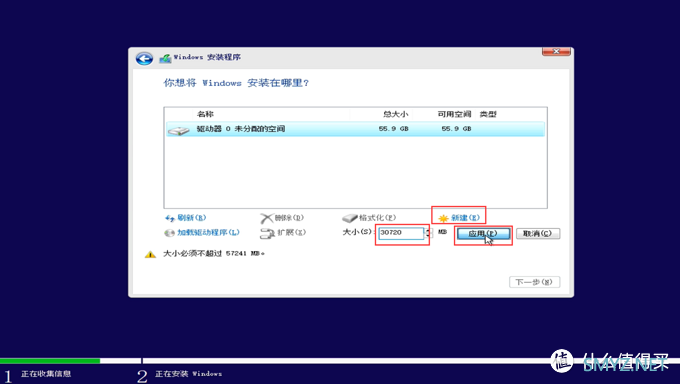Click the size limit warning text 57241 MB
Viewport: 680px width, 384px height.
(x=214, y=253)
